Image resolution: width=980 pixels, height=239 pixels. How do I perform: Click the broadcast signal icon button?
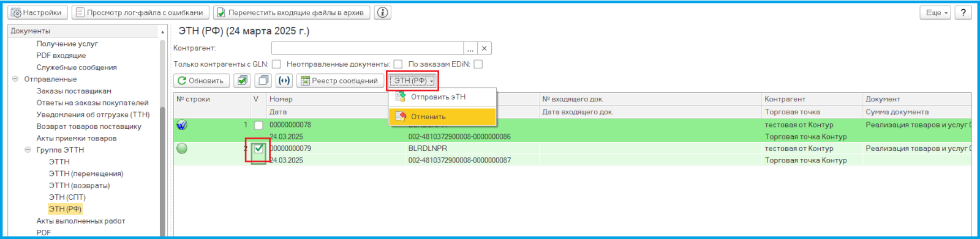(x=284, y=81)
